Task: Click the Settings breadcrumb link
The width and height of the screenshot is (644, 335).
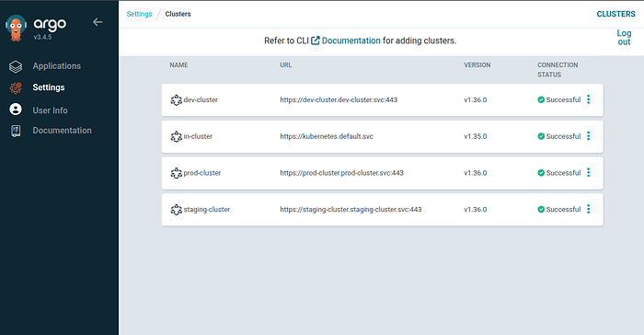Action: pyautogui.click(x=139, y=14)
